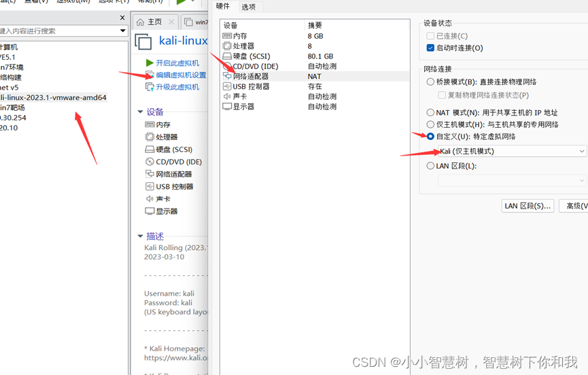
Task: Toggle the 已连接(C) checkbox
Action: [x=430, y=35]
